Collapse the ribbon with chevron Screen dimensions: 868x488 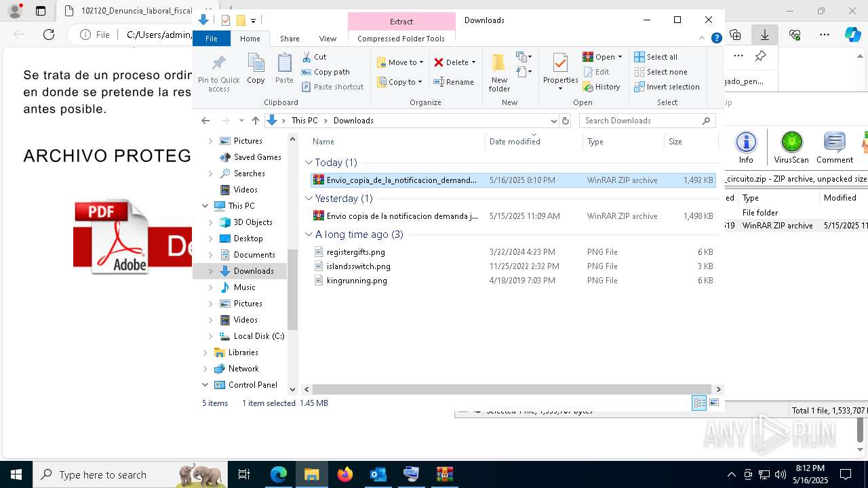click(702, 39)
